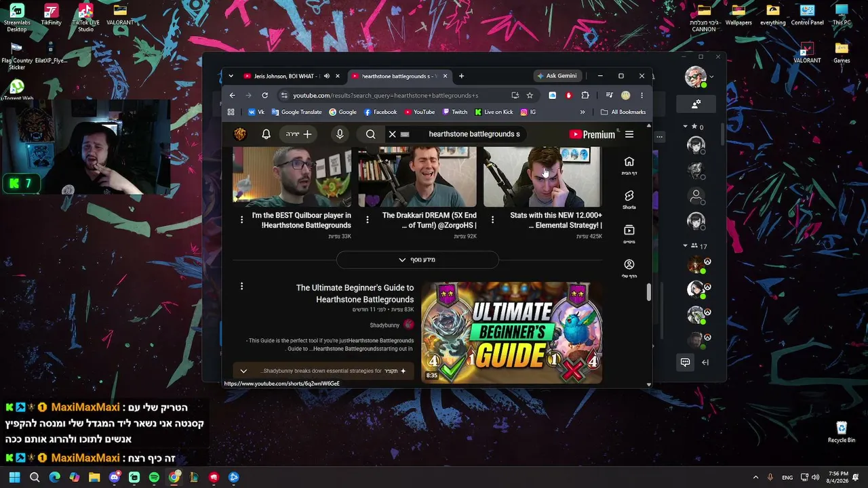Open Spotify from the taskbar
Image resolution: width=868 pixels, height=488 pixels.
point(154,477)
